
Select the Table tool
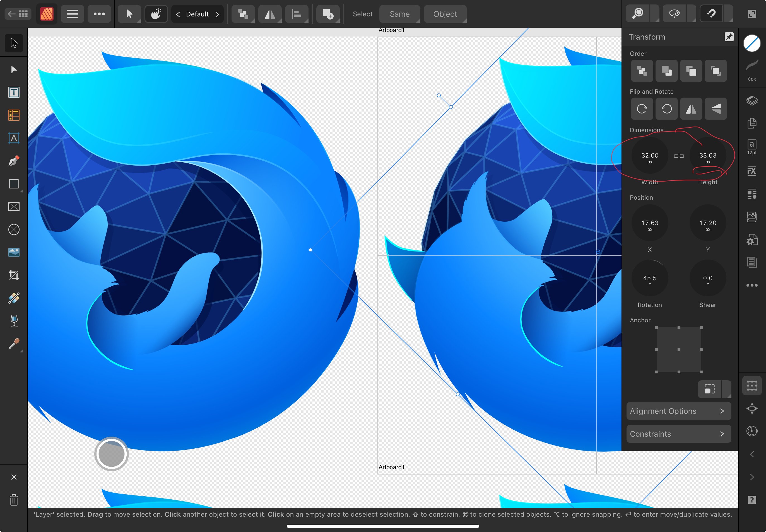14,115
